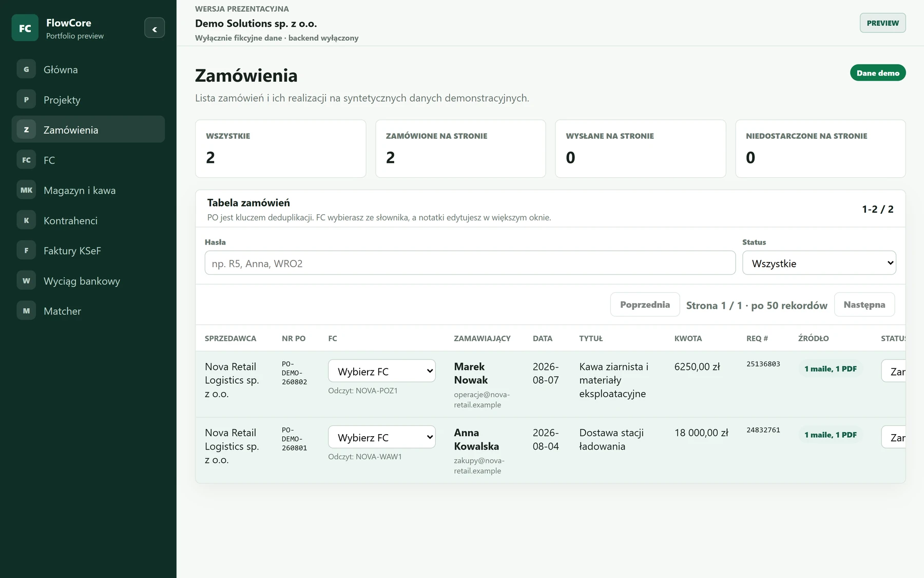Click the FC icon in the sidebar menu
Viewport: 924px width, 578px height.
pyautogui.click(x=26, y=160)
